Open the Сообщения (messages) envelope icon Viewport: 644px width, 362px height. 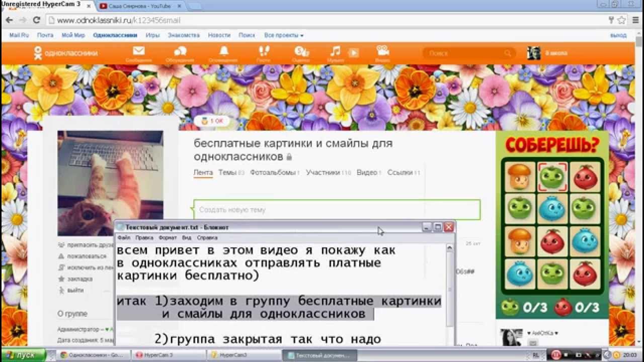click(x=138, y=51)
